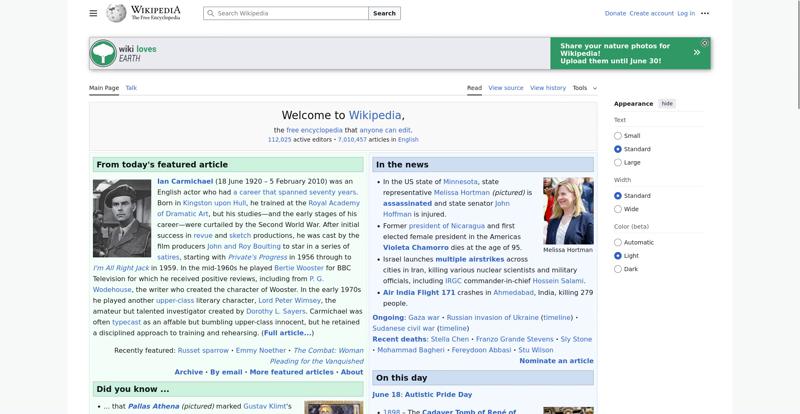Screen dimensions: 800x414
Task: Select Small text size
Action: point(618,136)
